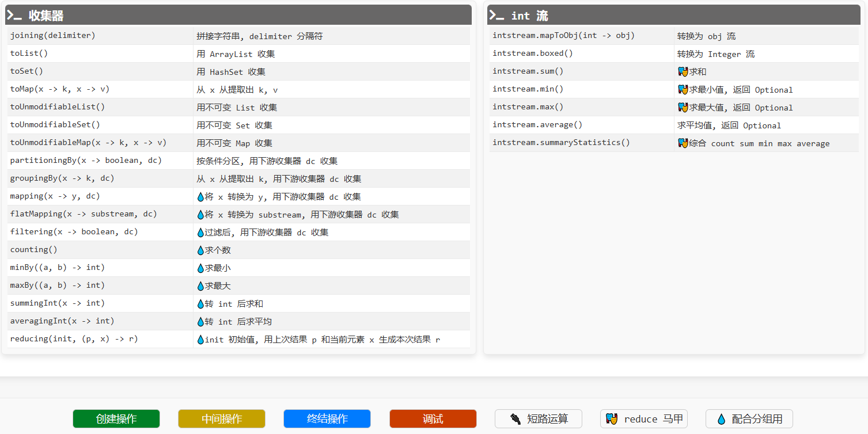Click intstream.sum() cell
Viewport: 868px width, 434px height.
[582, 71]
